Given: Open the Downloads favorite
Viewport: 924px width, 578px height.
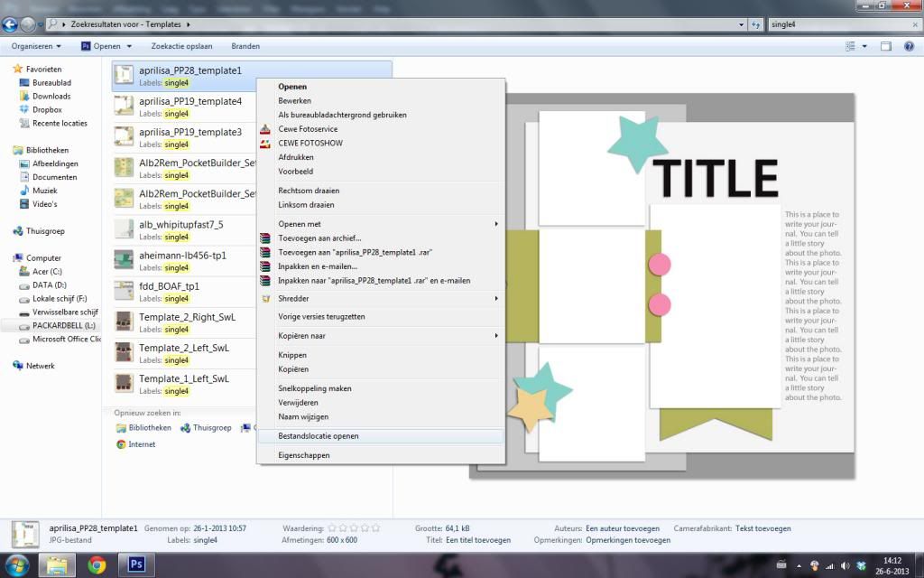Looking at the screenshot, I should pos(51,96).
